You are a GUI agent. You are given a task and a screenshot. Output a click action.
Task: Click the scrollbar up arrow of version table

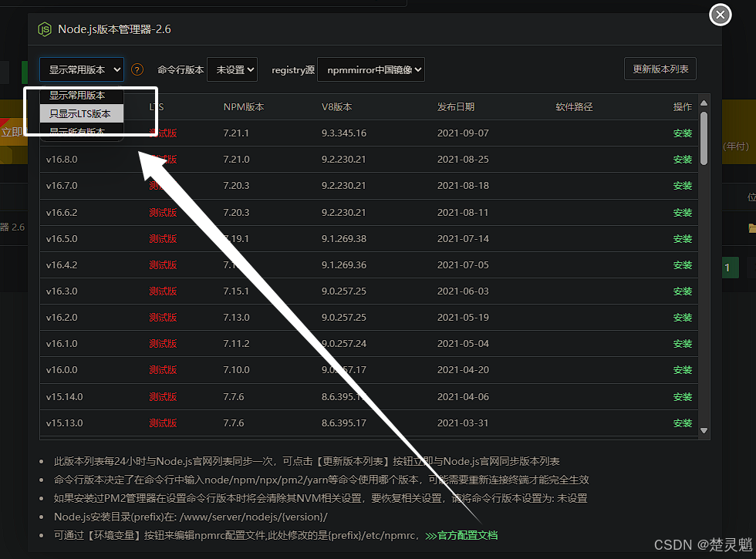(x=704, y=103)
